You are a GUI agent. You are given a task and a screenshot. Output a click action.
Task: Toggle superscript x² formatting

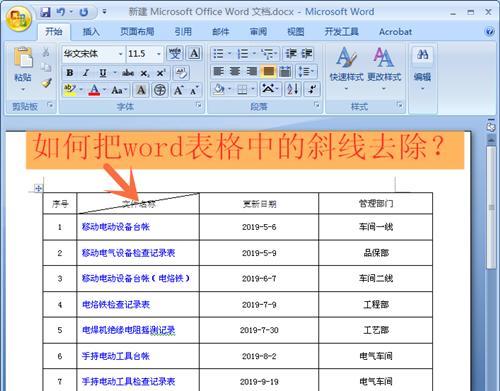tap(161, 73)
